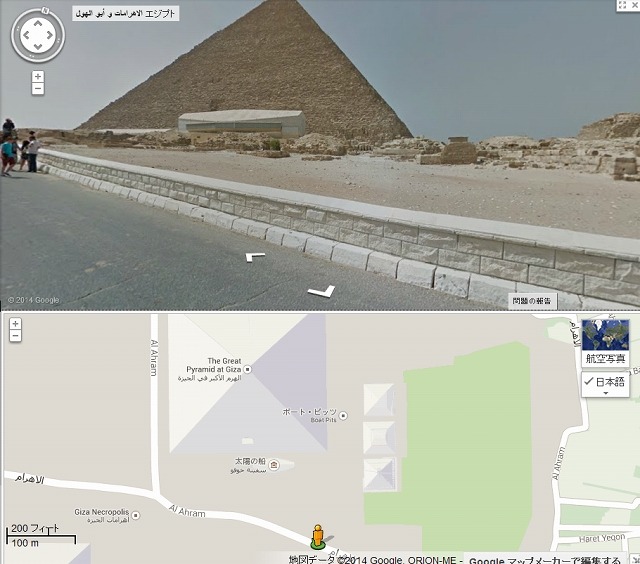Move forward using the road arrow

[x=256, y=257]
